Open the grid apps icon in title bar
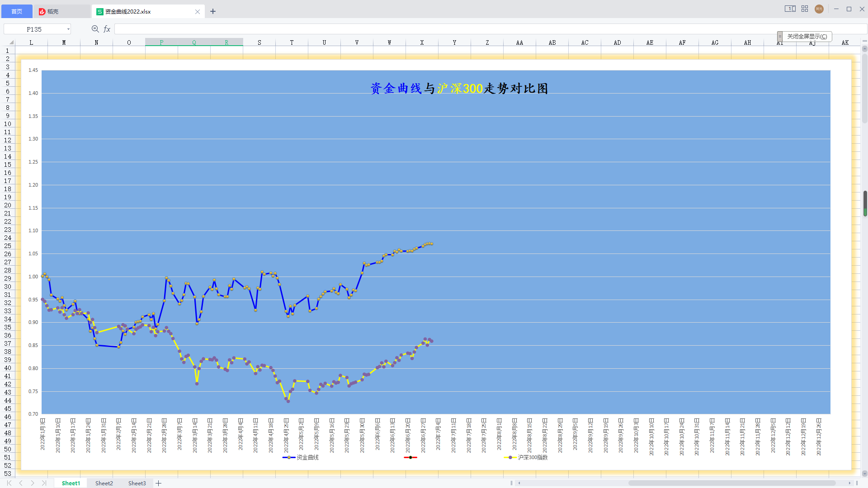 tap(805, 9)
